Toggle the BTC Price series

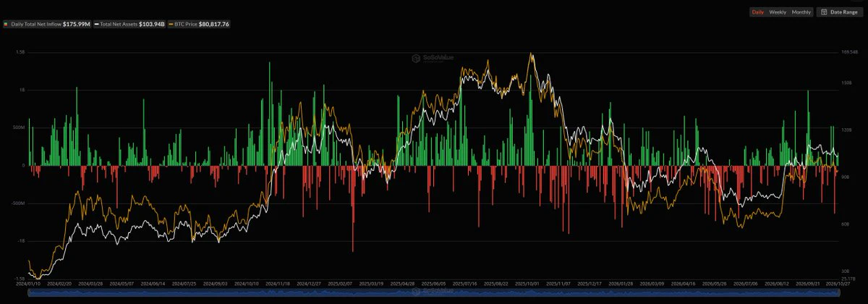[x=199, y=24]
